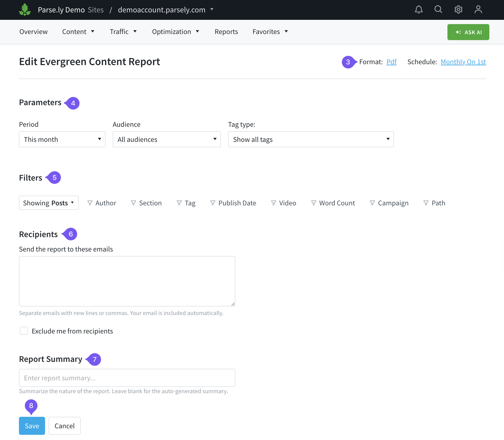Image resolution: width=504 pixels, height=440 pixels.
Task: Open the notifications bell
Action: click(419, 10)
